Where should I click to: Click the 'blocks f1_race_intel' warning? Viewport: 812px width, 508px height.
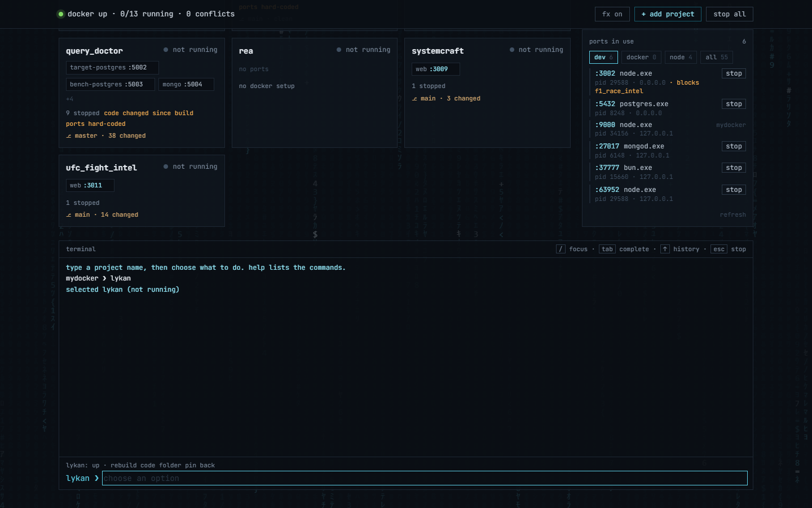(647, 87)
